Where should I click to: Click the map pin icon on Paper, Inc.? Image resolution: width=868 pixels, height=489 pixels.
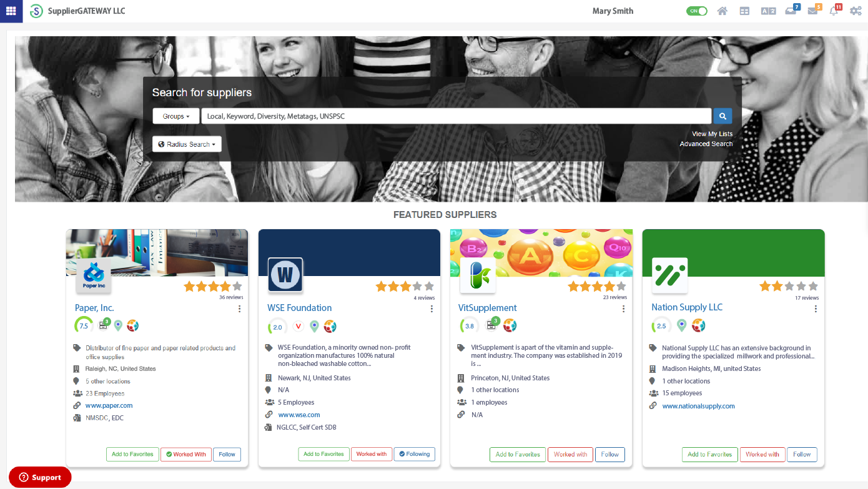click(117, 325)
